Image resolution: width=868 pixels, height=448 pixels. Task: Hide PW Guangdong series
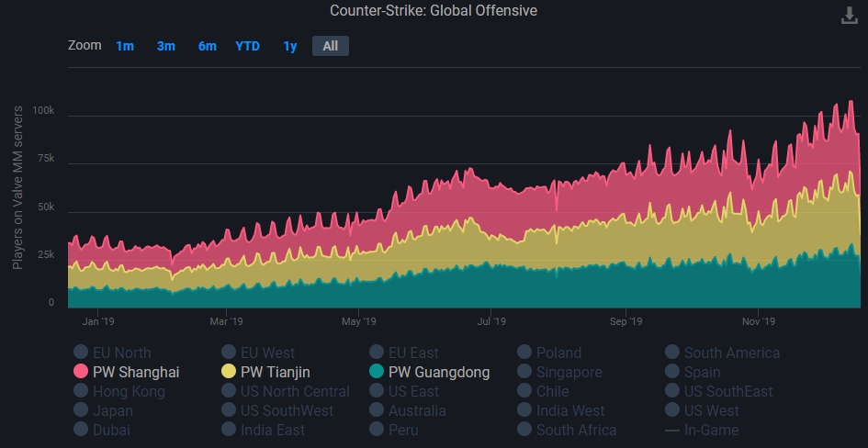[430, 372]
